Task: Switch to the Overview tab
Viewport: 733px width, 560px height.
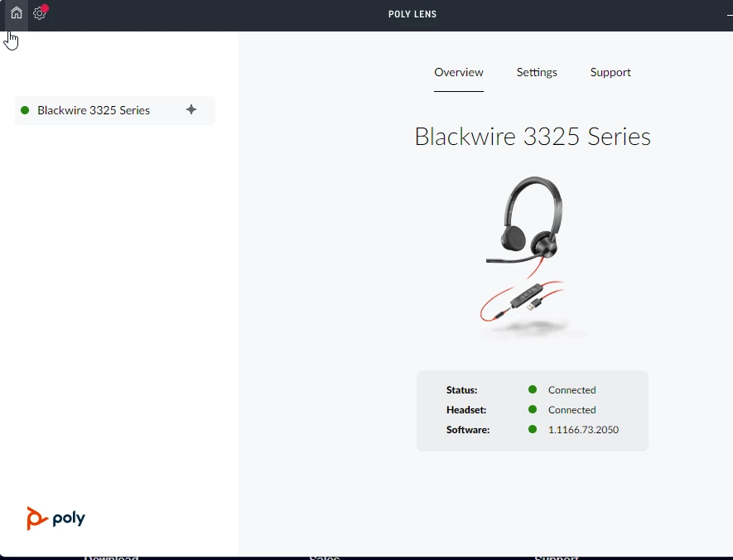Action: [x=459, y=72]
